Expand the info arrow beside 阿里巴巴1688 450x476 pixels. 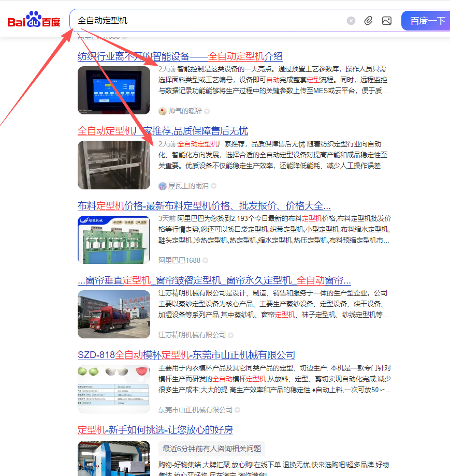pos(206,260)
